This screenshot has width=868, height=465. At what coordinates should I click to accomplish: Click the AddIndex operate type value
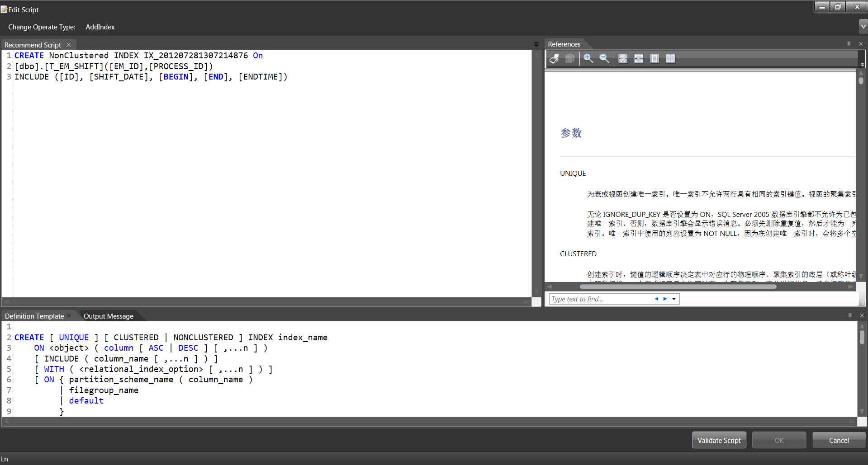coord(100,27)
